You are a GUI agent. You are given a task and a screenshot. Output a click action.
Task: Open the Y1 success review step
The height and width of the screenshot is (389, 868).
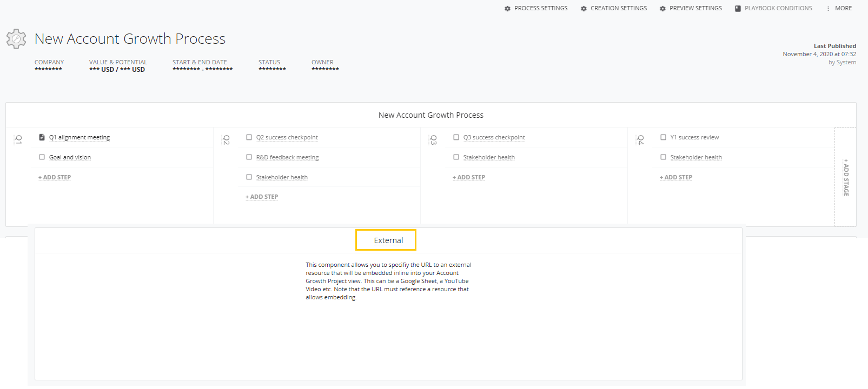[694, 137]
